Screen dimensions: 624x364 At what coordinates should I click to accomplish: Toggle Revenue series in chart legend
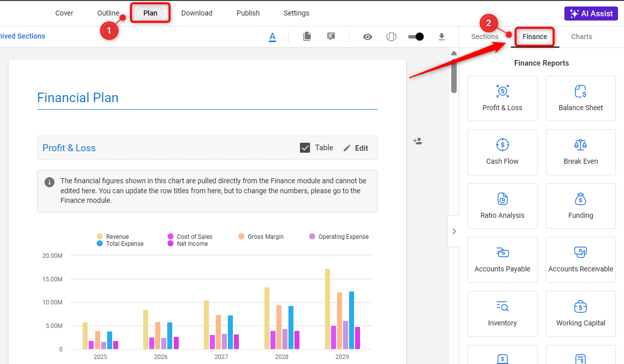113,237
